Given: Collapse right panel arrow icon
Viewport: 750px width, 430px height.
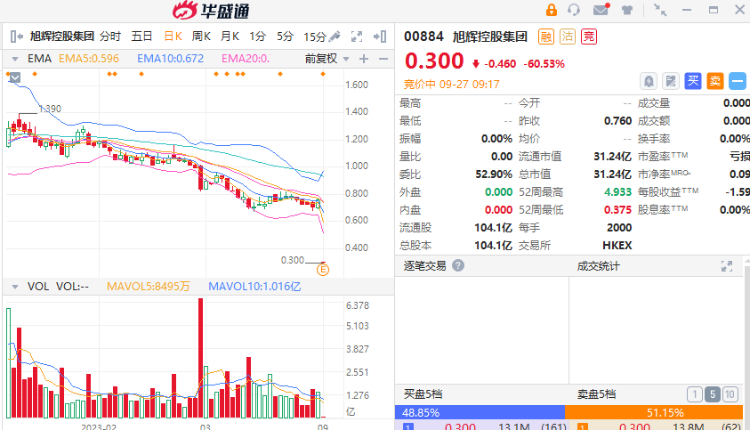Looking at the screenshot, I should tap(380, 36).
